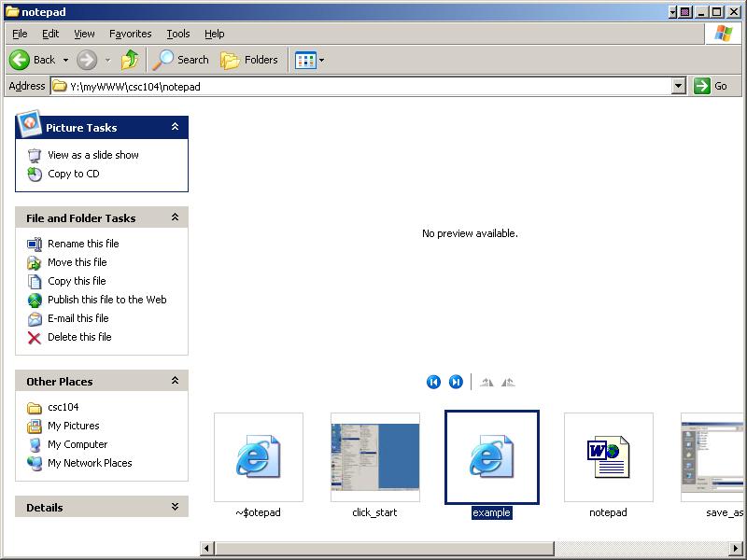Screen dimensions: 747x560
Task: Collapse the Picture Tasks panel
Action: [x=175, y=127]
